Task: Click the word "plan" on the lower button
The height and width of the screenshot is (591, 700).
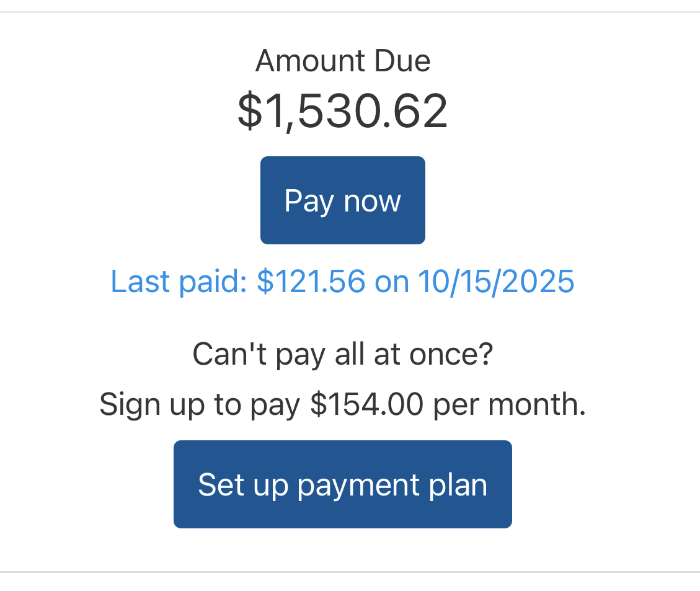Action: (x=461, y=484)
